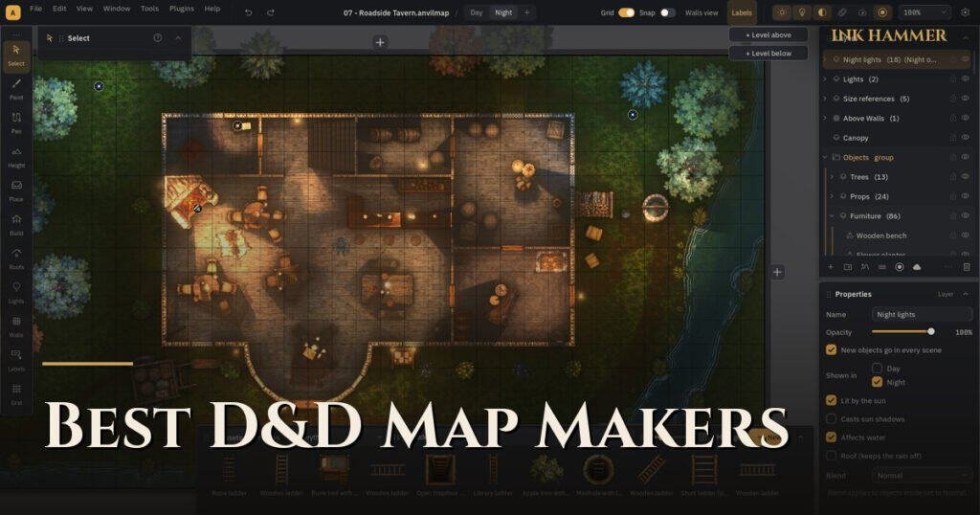Click the Name field containing Night lights
Image resolution: width=980 pixels, height=515 pixels.
click(921, 314)
